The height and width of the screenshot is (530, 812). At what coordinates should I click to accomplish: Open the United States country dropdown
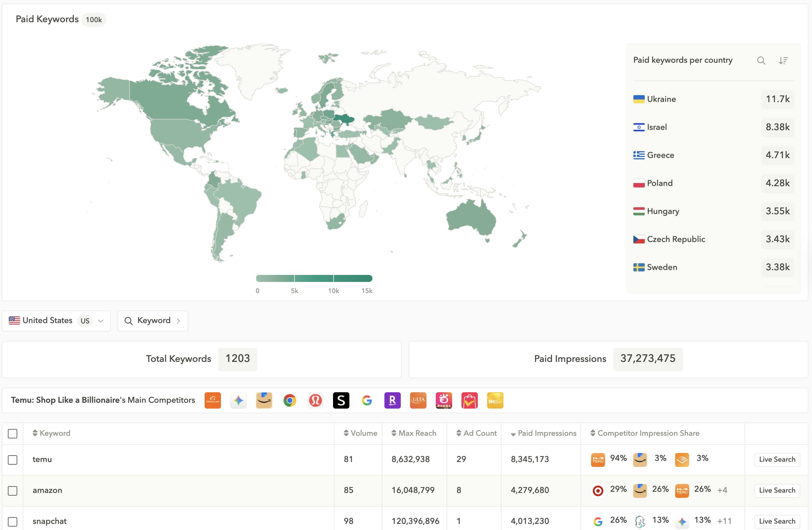coord(101,321)
